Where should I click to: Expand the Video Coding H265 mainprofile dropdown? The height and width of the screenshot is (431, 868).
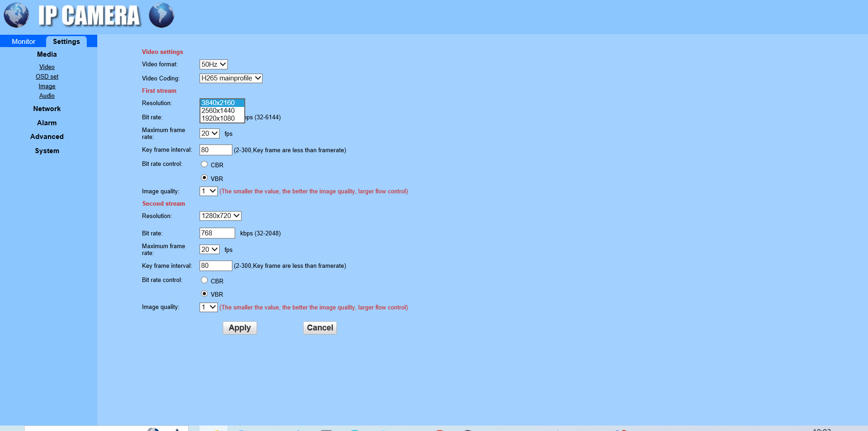[231, 78]
